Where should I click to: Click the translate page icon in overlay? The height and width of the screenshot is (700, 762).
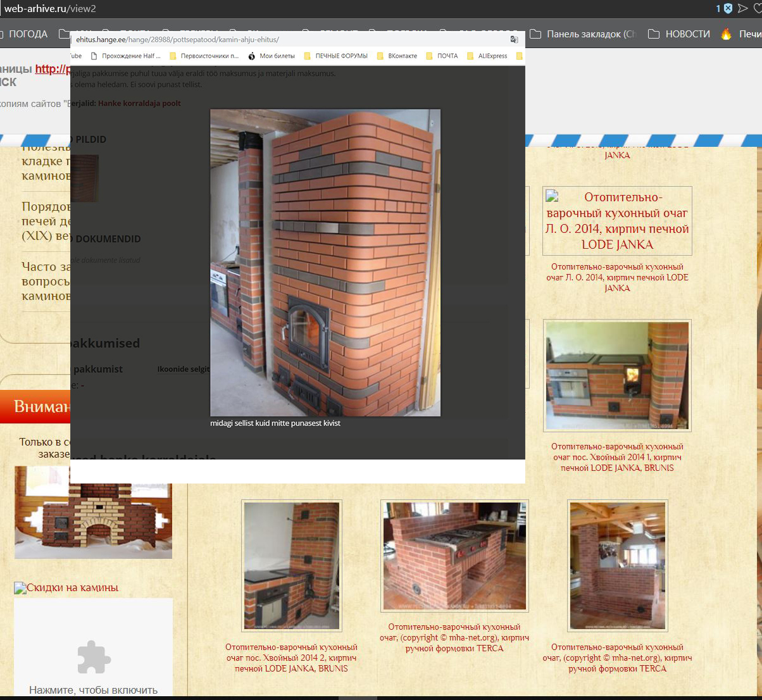click(515, 40)
